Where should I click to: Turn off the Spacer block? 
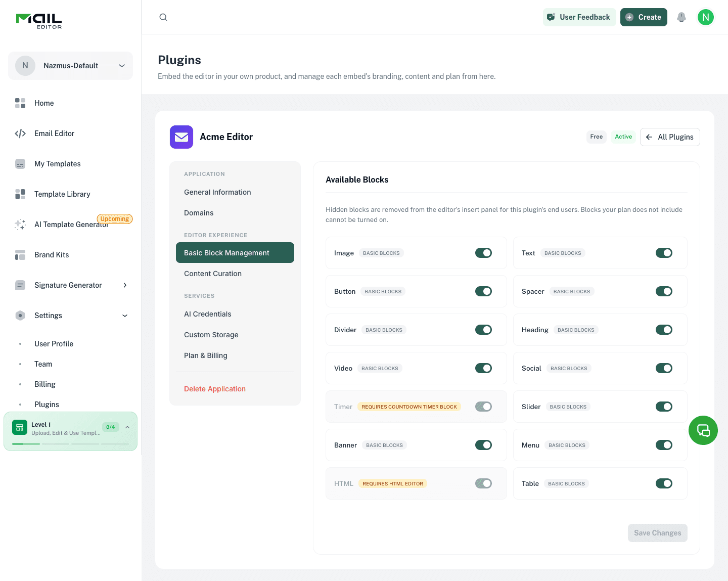click(664, 291)
